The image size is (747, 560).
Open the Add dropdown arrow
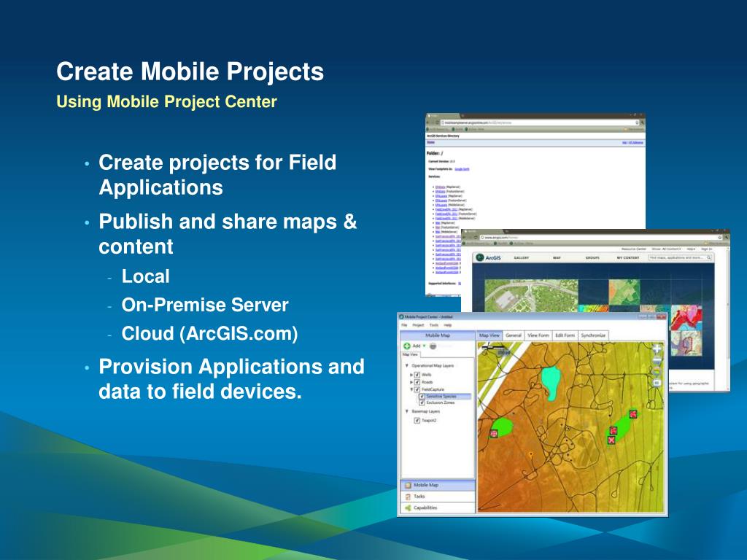[x=425, y=346]
